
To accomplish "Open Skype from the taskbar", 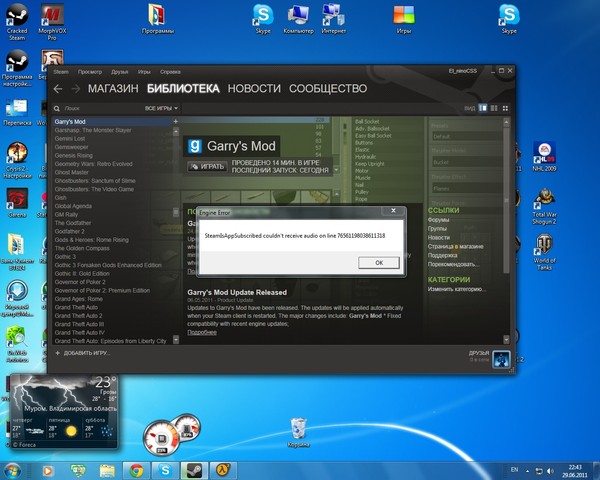I will [165, 470].
